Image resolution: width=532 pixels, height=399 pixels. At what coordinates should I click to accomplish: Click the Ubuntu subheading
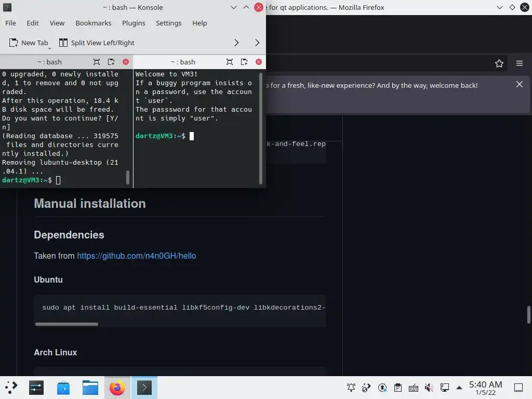(x=48, y=280)
